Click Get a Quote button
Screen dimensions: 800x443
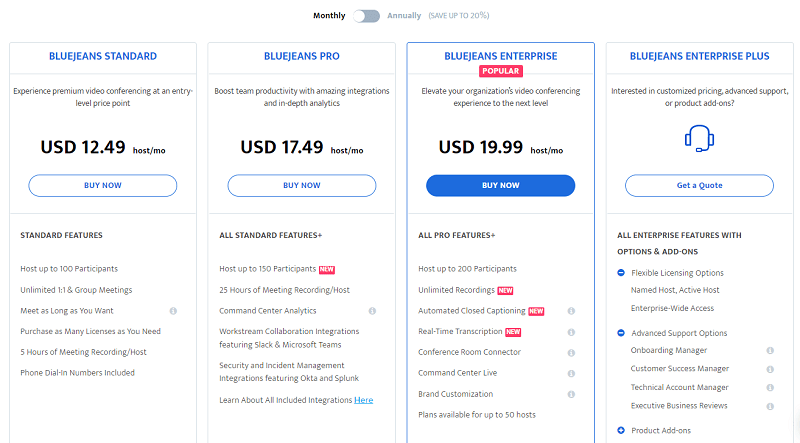(699, 185)
